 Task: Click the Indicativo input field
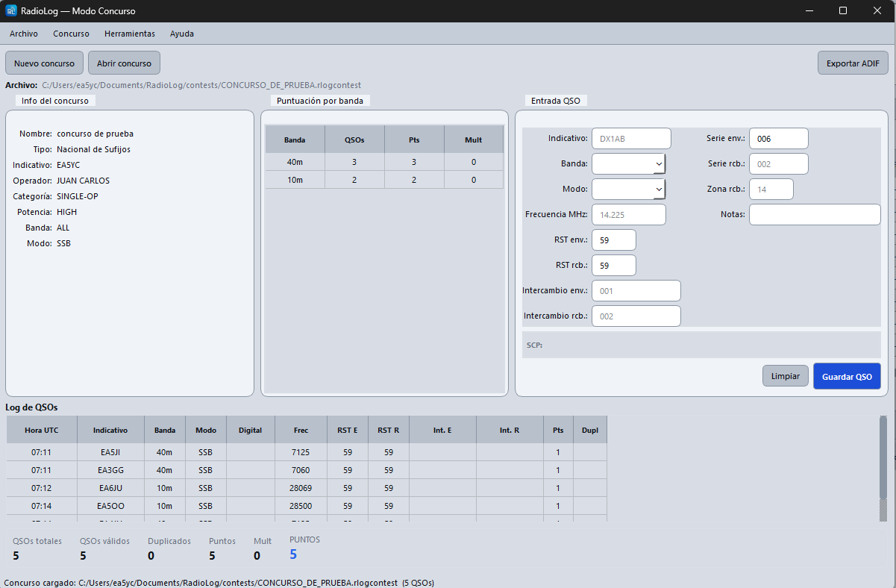631,138
